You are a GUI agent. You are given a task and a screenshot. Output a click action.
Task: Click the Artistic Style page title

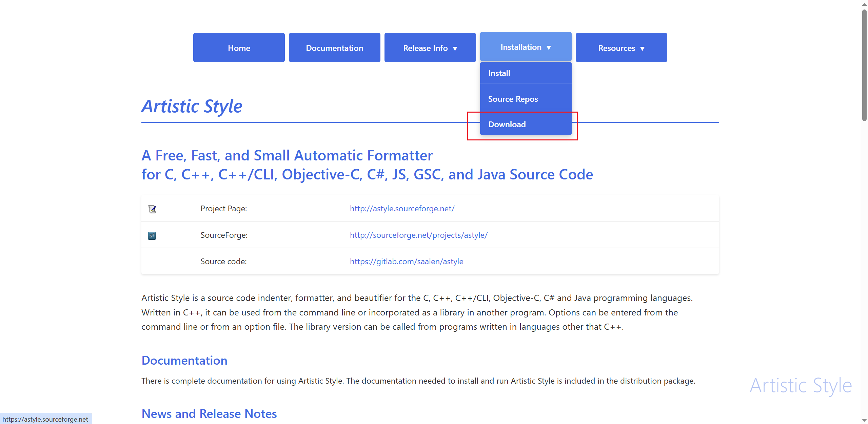(192, 106)
